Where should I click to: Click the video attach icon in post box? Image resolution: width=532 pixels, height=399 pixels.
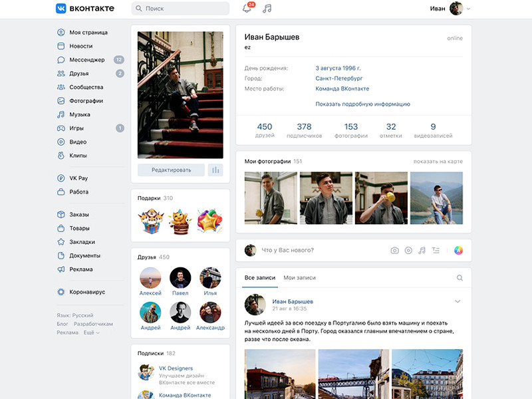[x=408, y=251]
